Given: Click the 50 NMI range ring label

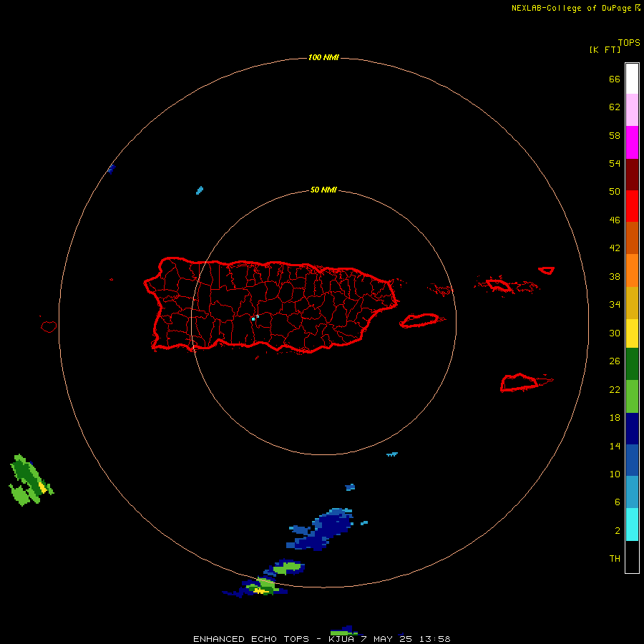Looking at the screenshot, I should click(323, 190).
